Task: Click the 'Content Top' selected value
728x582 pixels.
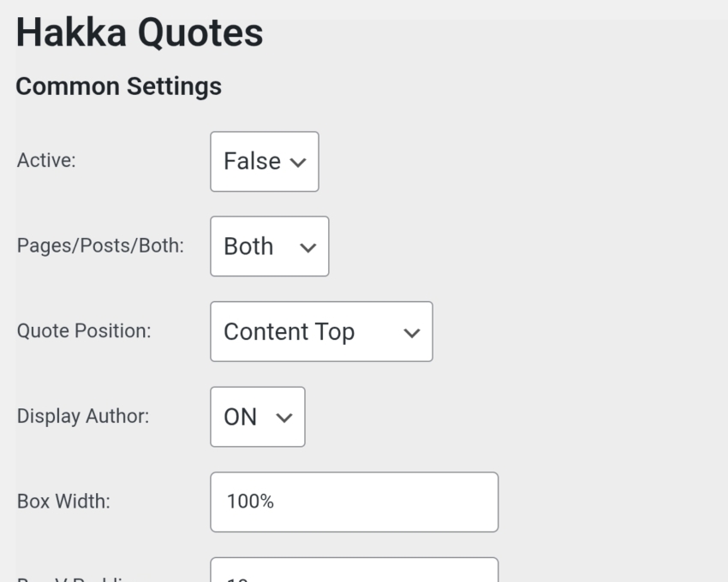Action: click(289, 332)
